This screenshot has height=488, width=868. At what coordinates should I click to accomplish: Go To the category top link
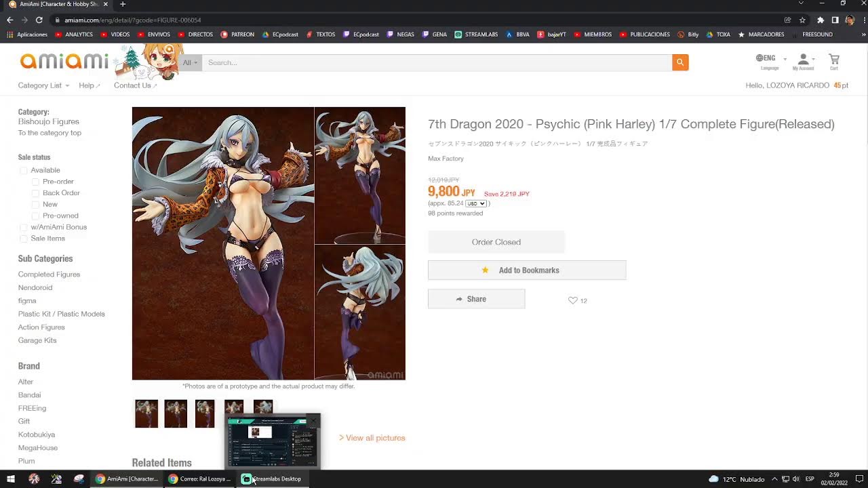click(50, 133)
